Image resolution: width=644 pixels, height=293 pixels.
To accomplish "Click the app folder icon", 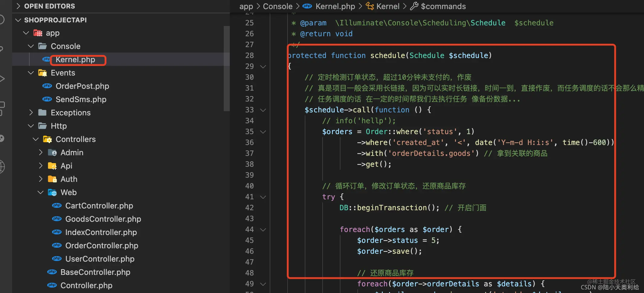I will pos(38,33).
